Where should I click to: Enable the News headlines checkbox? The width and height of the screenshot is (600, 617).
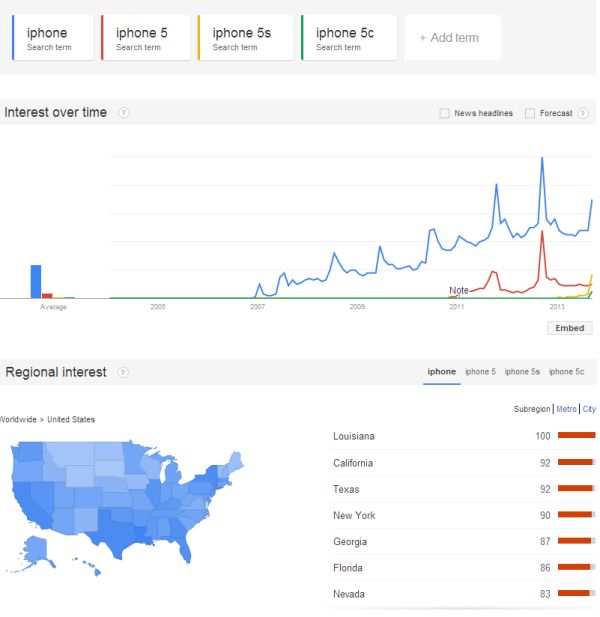click(444, 113)
